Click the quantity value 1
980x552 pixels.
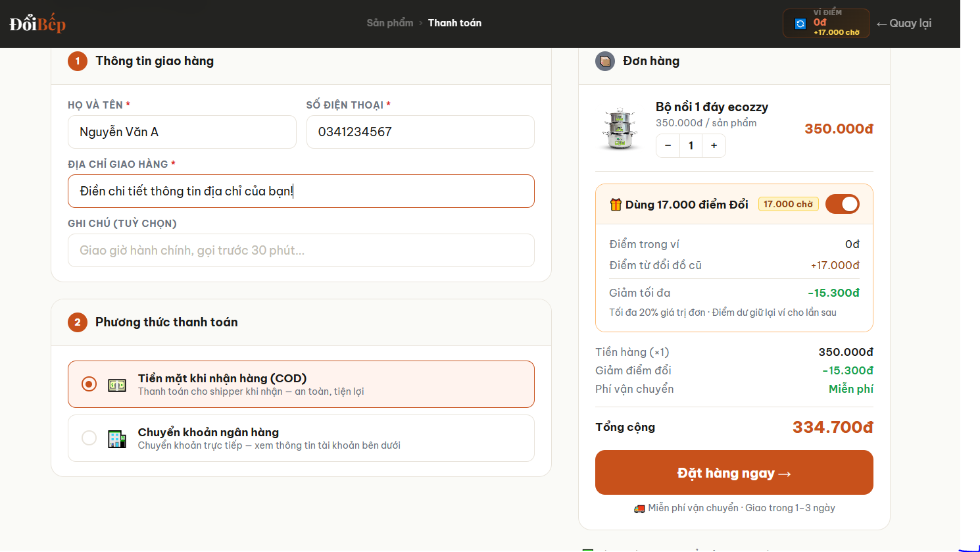tap(691, 146)
